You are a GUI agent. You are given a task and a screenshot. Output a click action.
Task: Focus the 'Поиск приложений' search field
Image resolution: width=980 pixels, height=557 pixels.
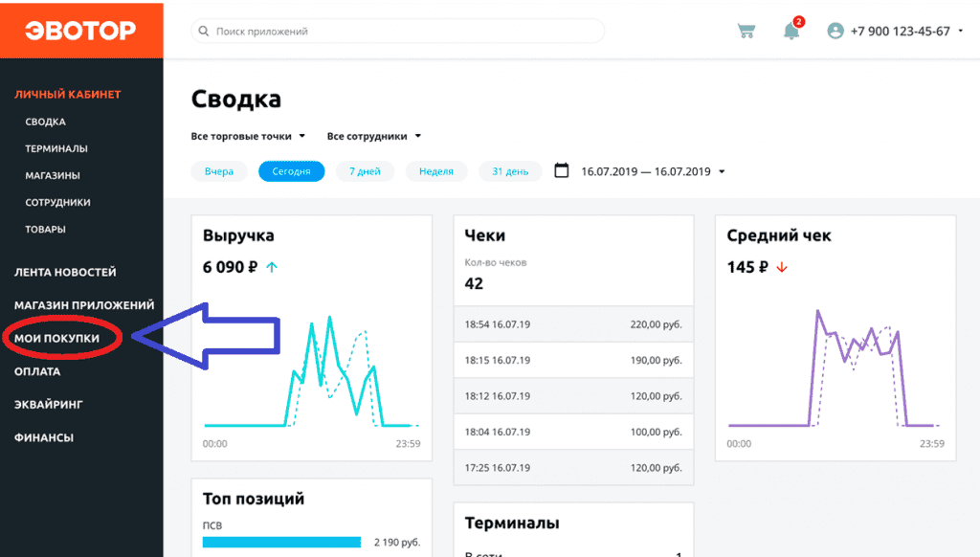click(397, 32)
